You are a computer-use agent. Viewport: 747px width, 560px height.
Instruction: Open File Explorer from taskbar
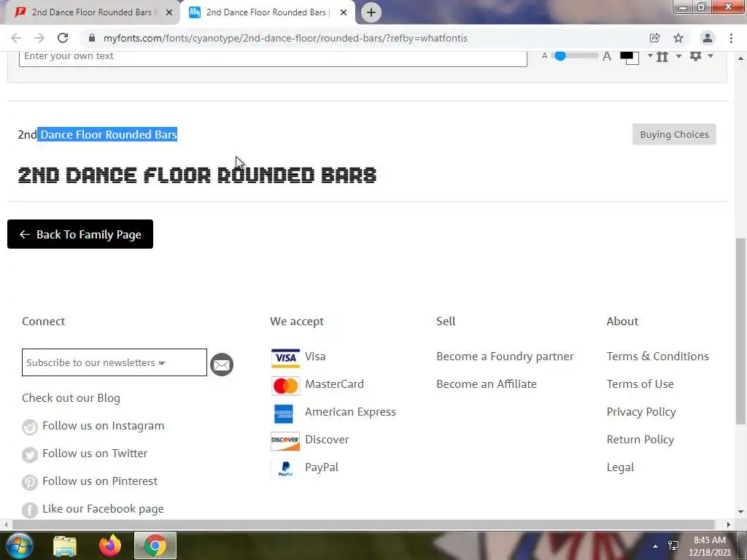tap(65, 545)
